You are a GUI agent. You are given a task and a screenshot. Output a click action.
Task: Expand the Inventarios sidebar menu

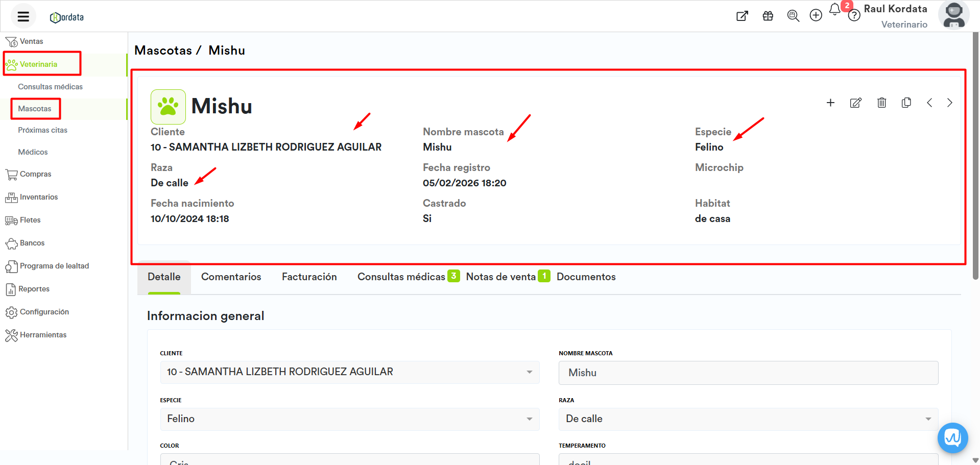point(38,197)
